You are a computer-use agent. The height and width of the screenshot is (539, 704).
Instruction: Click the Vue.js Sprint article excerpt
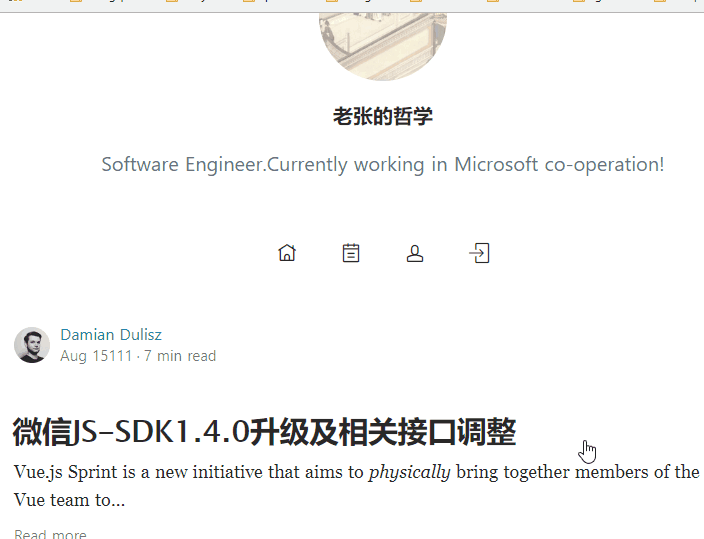356,486
